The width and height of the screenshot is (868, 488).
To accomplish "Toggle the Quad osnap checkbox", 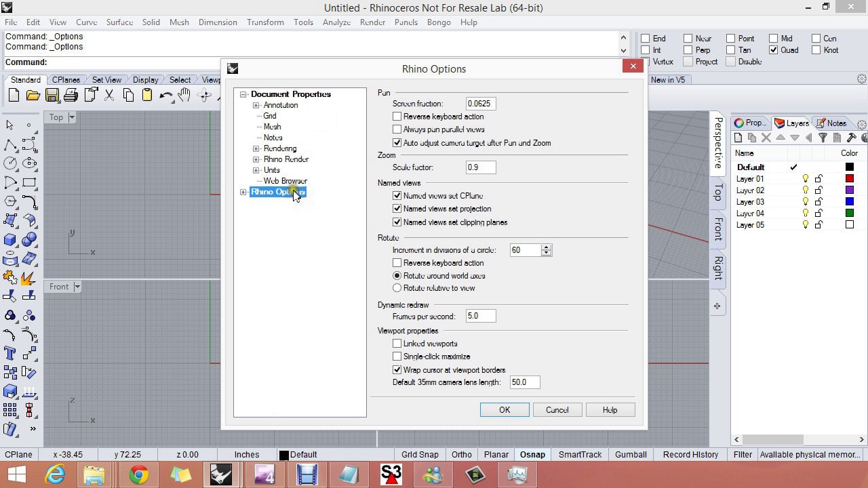I will pyautogui.click(x=774, y=50).
